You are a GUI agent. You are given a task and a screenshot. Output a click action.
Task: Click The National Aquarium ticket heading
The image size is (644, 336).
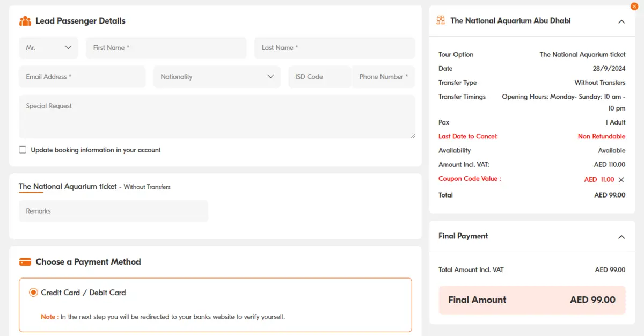coord(68,186)
